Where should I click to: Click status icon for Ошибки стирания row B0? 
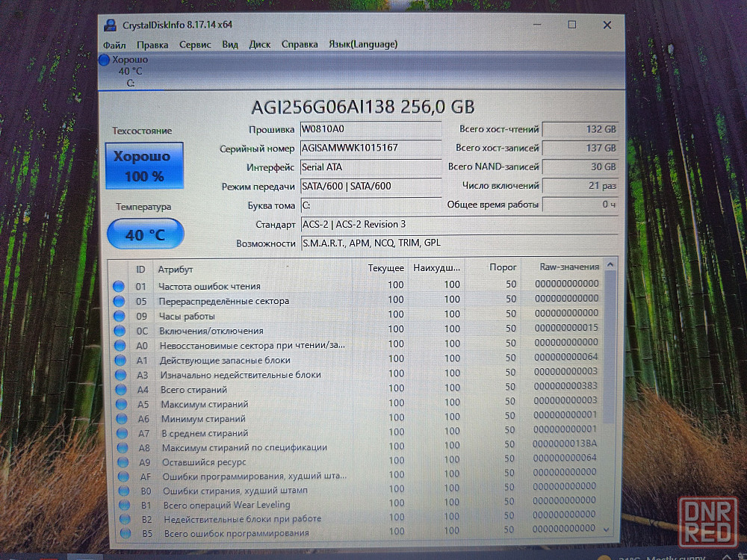point(124,491)
